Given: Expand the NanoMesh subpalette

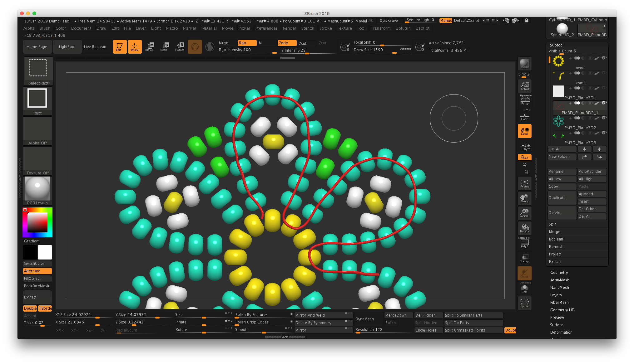Looking at the screenshot, I should 559,288.
